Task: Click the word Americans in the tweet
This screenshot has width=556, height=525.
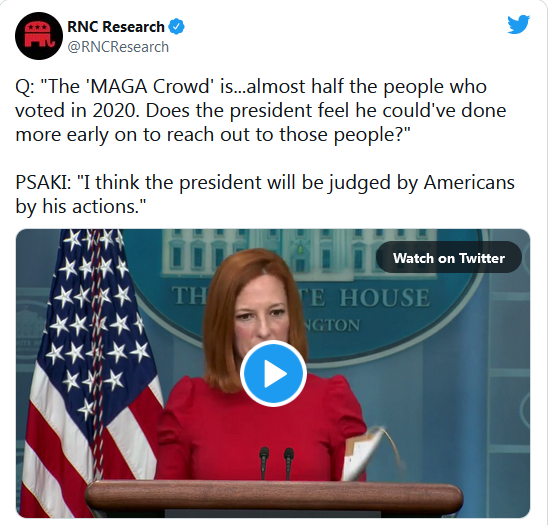Action: tap(469, 183)
